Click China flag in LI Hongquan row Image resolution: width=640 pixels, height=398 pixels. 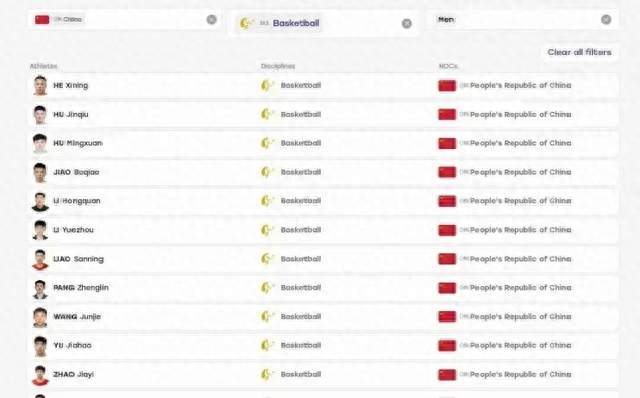pyautogui.click(x=447, y=201)
